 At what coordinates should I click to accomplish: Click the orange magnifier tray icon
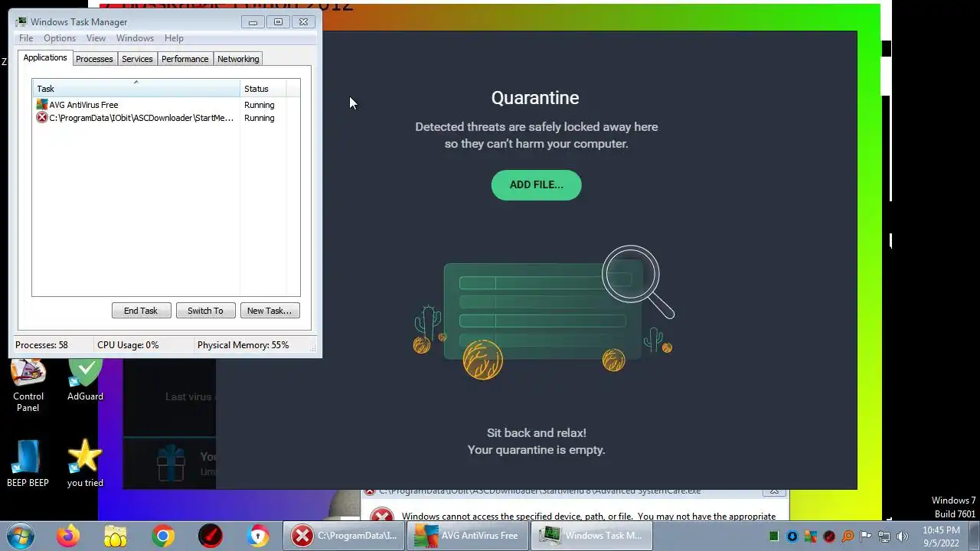pos(848,536)
